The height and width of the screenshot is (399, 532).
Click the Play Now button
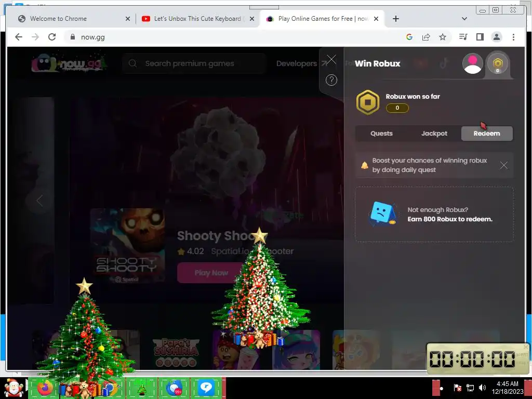pyautogui.click(x=211, y=273)
